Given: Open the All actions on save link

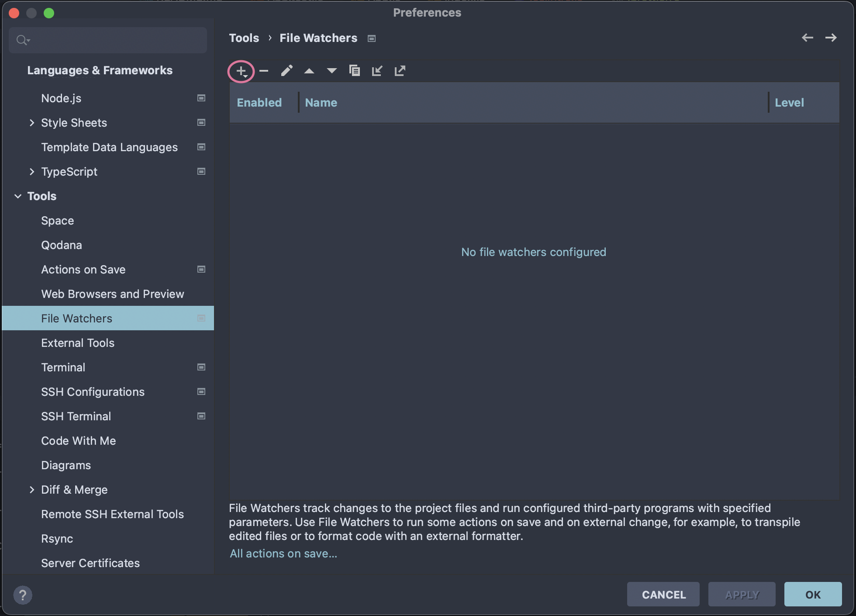Looking at the screenshot, I should (x=283, y=554).
